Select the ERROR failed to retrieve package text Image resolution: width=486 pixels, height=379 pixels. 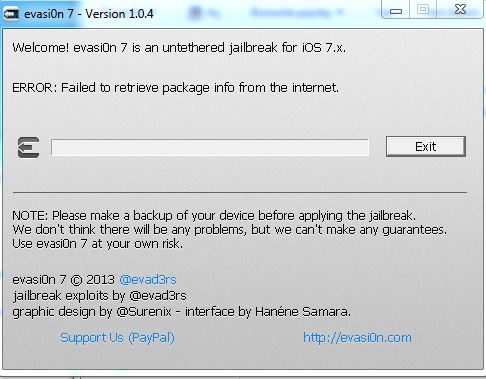click(175, 88)
